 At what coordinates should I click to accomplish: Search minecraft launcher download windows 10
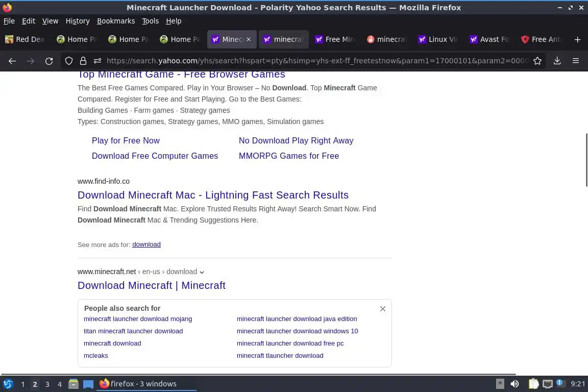pyautogui.click(x=298, y=331)
